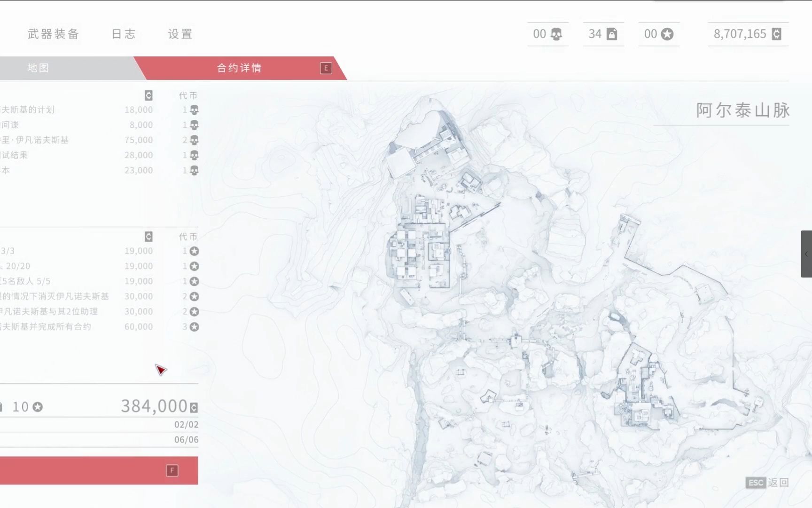The height and width of the screenshot is (508, 812).
Task: Click the star icon in the 60,000 row
Action: tap(194, 326)
